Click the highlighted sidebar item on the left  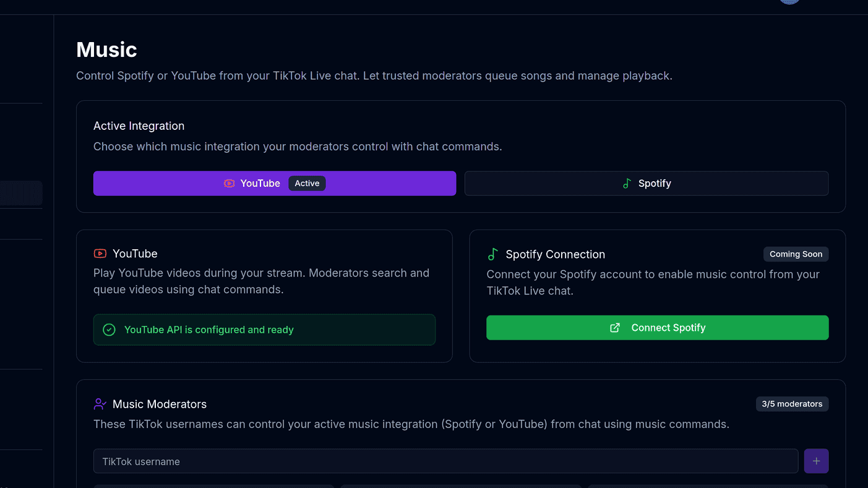(x=21, y=193)
